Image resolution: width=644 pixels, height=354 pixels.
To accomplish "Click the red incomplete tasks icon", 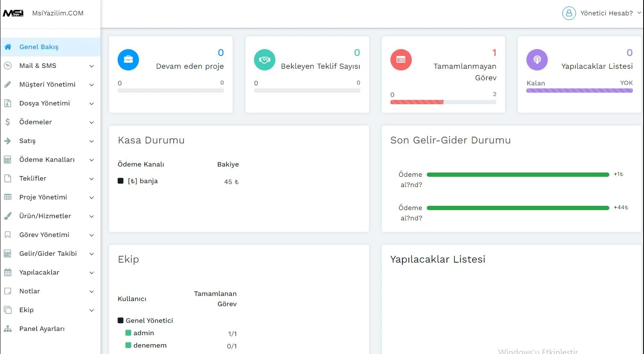I will click(401, 60).
